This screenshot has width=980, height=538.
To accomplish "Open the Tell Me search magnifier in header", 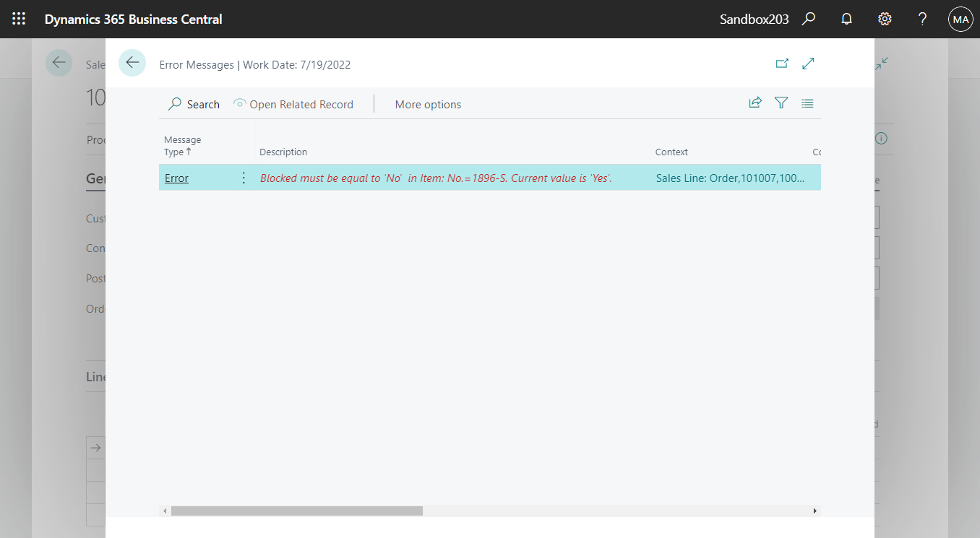I will click(x=809, y=19).
